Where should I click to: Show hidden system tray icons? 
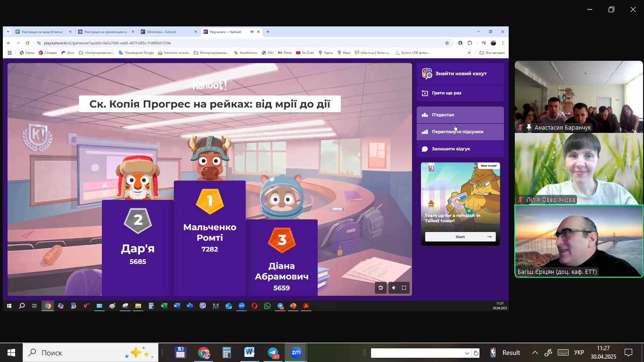535,353
